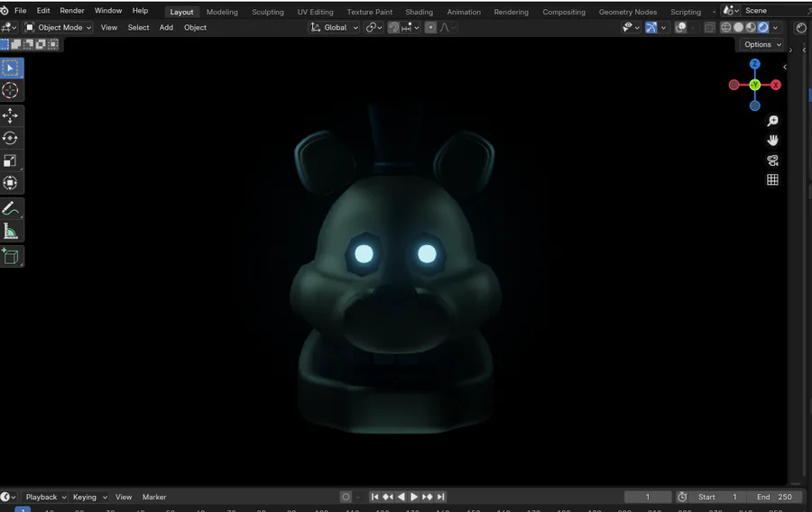Toggle the camera view icon
This screenshot has height=512, width=812.
(772, 160)
